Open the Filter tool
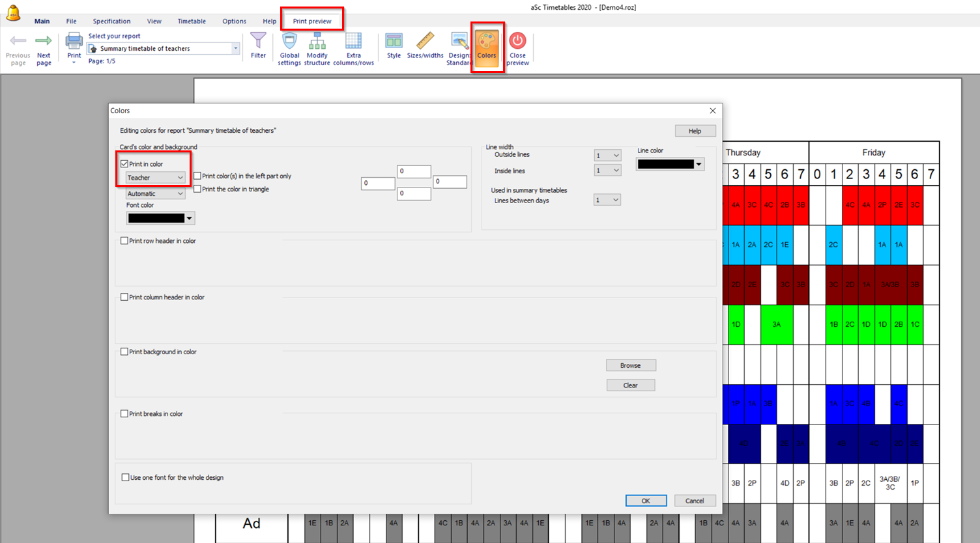 [x=258, y=43]
